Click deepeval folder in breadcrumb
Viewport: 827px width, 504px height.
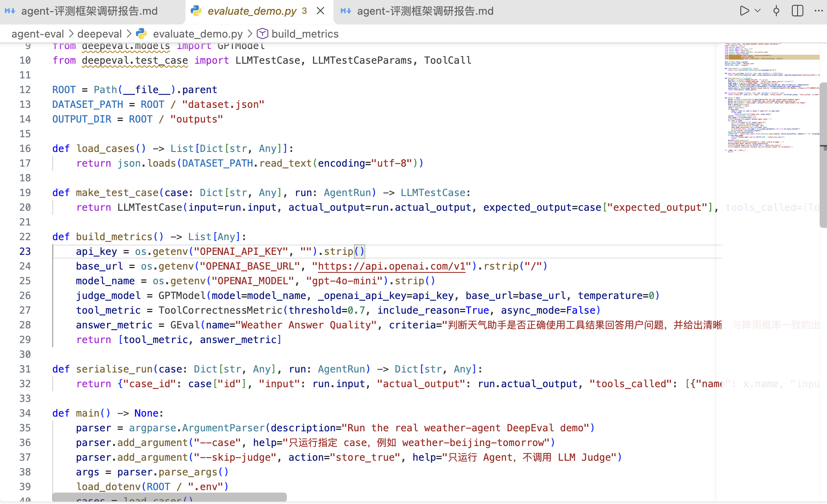100,34
